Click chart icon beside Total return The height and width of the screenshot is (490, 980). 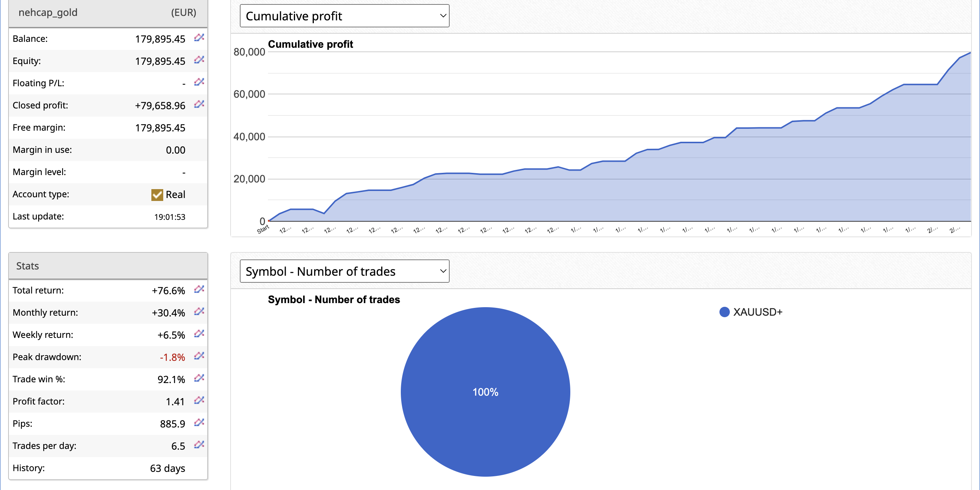(x=199, y=289)
